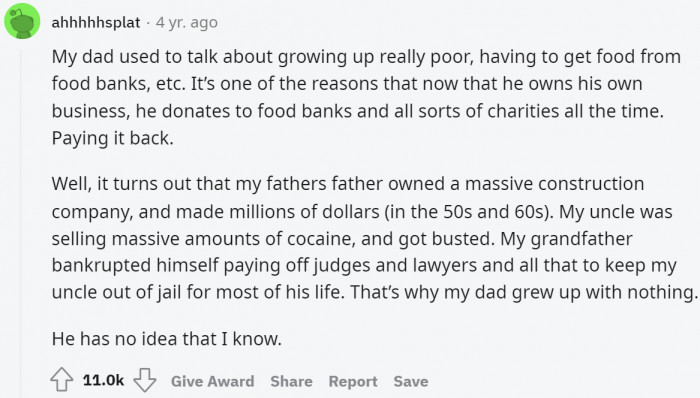Share this comment
Screen dimensions: 700x398
click(x=291, y=381)
